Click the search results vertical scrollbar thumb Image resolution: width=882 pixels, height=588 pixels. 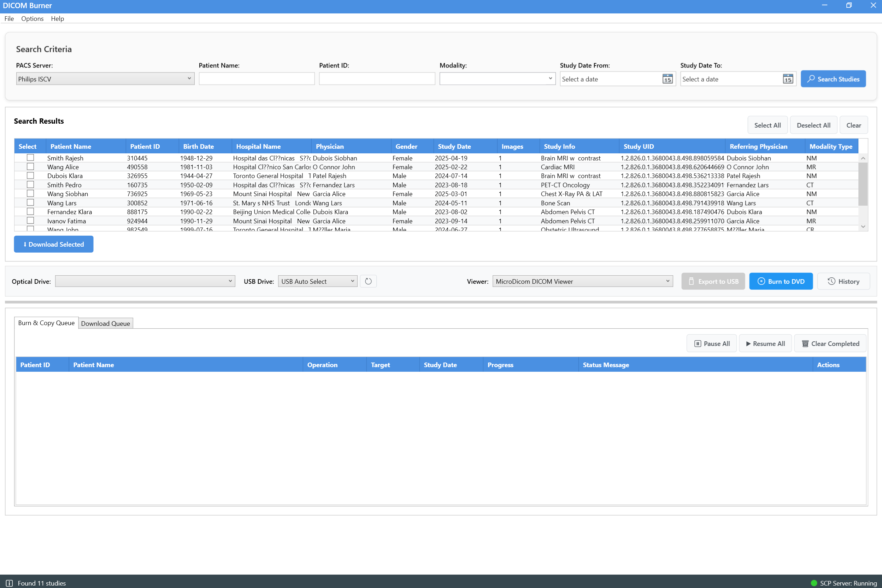pyautogui.click(x=863, y=184)
